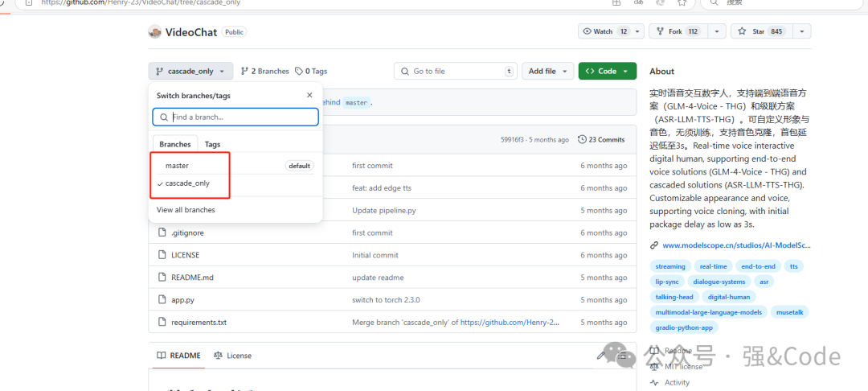868x391 pixels.
Task: Click the talking-head topic tag
Action: [x=674, y=297]
